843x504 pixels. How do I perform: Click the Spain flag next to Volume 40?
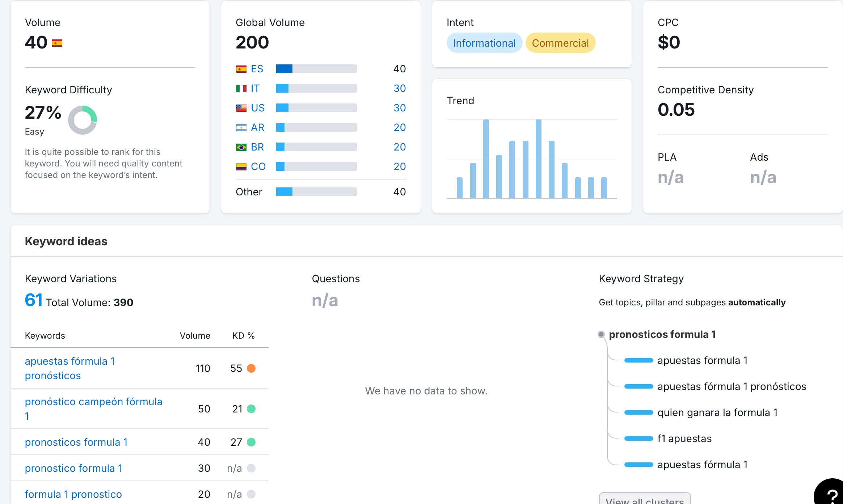(x=57, y=43)
